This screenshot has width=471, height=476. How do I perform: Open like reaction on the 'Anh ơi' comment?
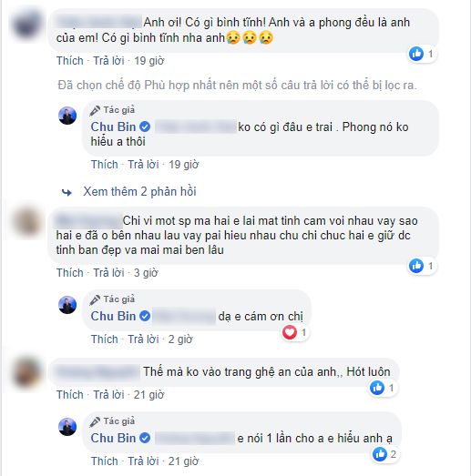[422, 54]
